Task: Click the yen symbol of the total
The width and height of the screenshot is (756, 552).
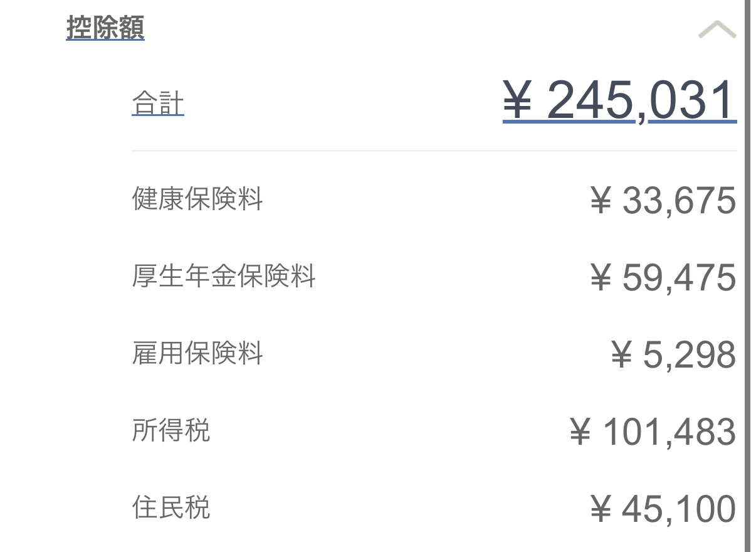Action: point(518,101)
